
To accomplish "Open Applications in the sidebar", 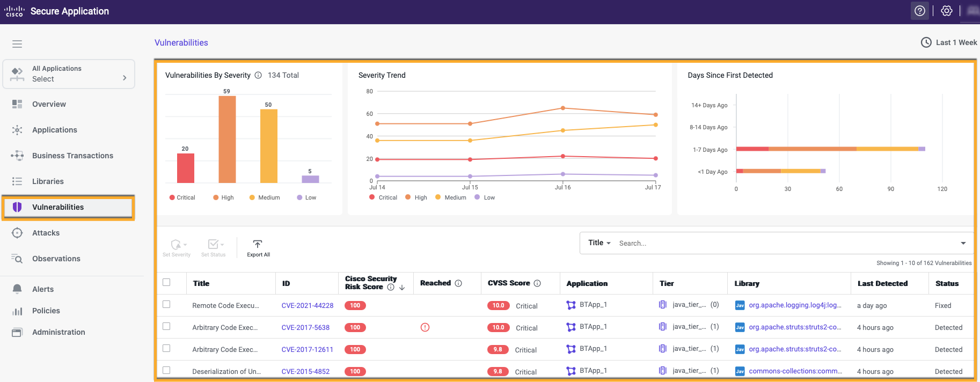I will (55, 130).
